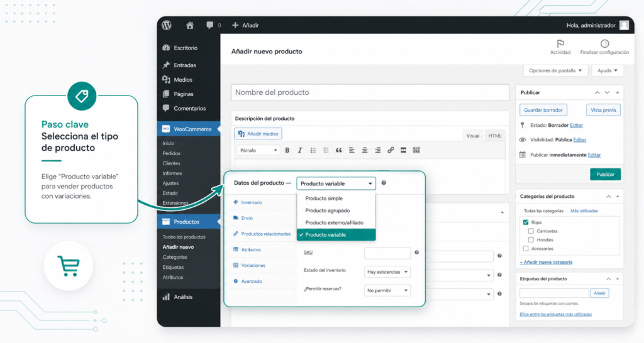Open the Producto variable type dropdown
644x343 pixels.
(336, 183)
